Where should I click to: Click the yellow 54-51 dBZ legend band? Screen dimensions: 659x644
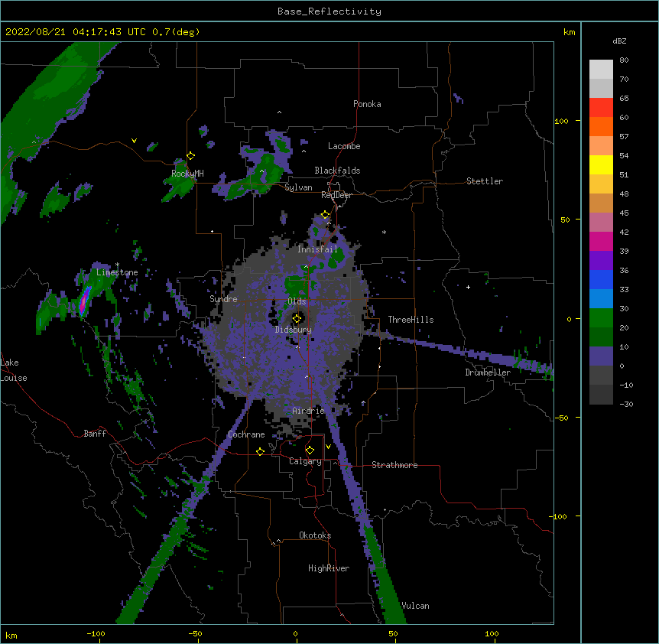coord(601,164)
